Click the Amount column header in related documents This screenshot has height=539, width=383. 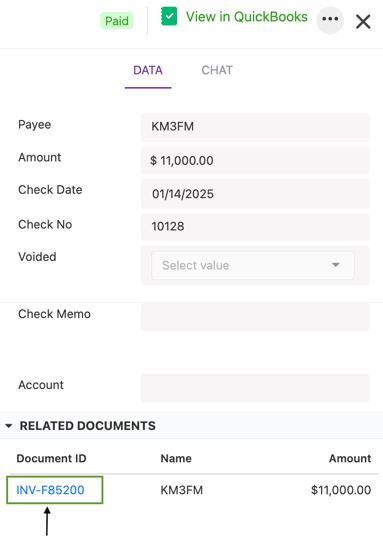pyautogui.click(x=350, y=459)
